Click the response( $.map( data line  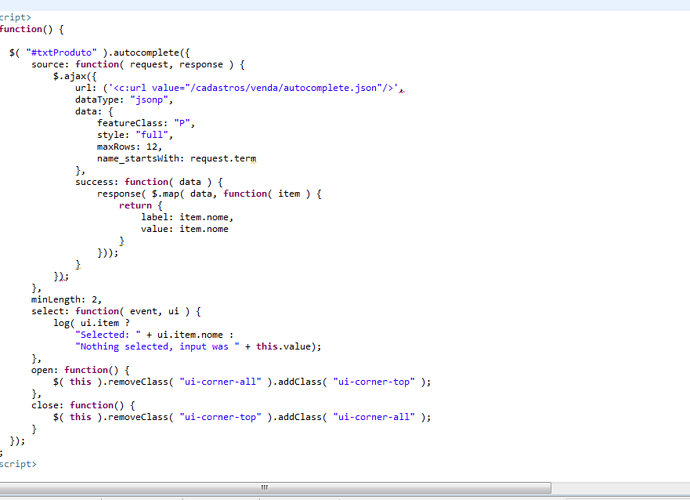(x=209, y=194)
